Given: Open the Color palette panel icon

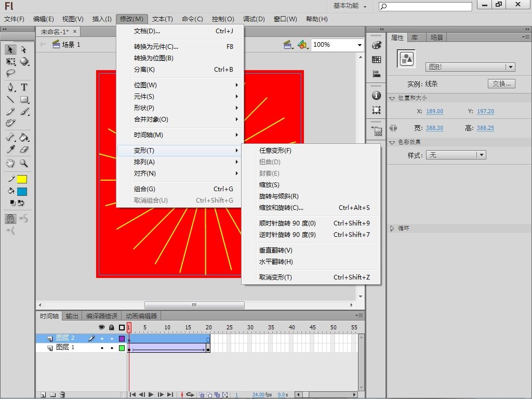Looking at the screenshot, I should click(376, 45).
